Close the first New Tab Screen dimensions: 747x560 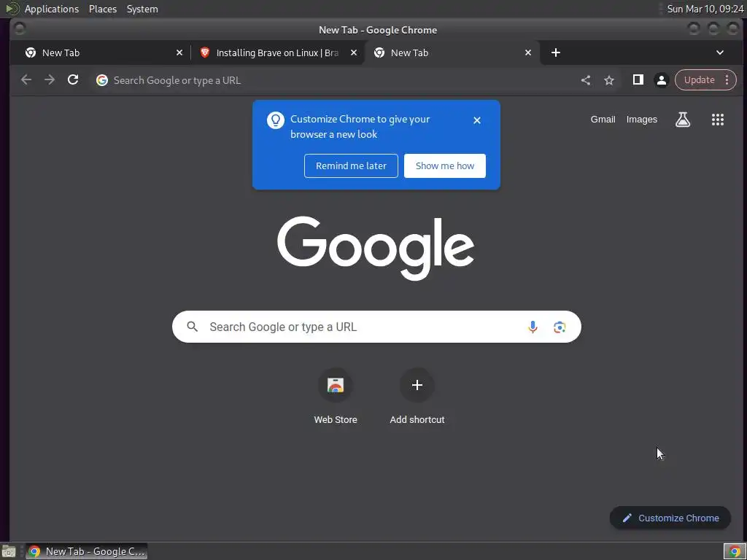click(x=179, y=52)
